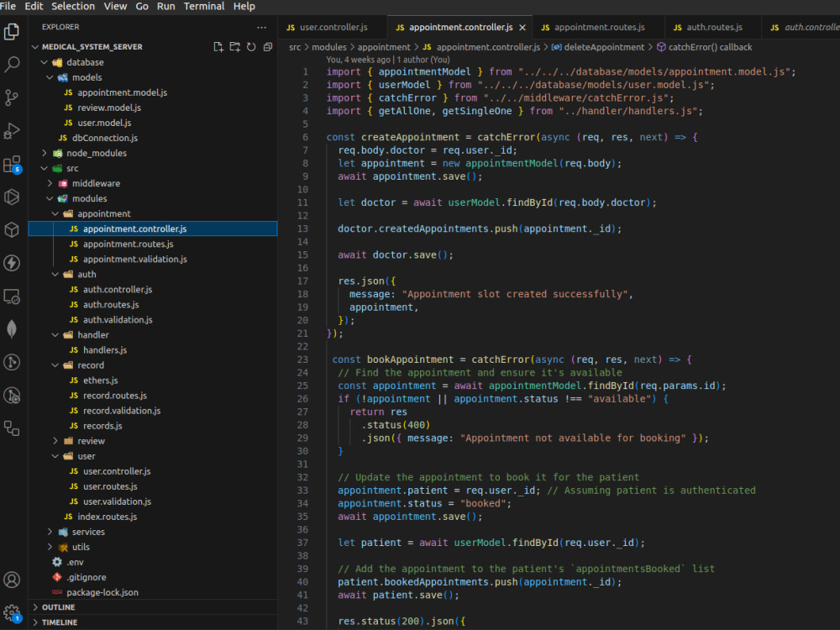Open Explorer more actions ellipsis
This screenshot has height=630, width=840.
tap(261, 27)
